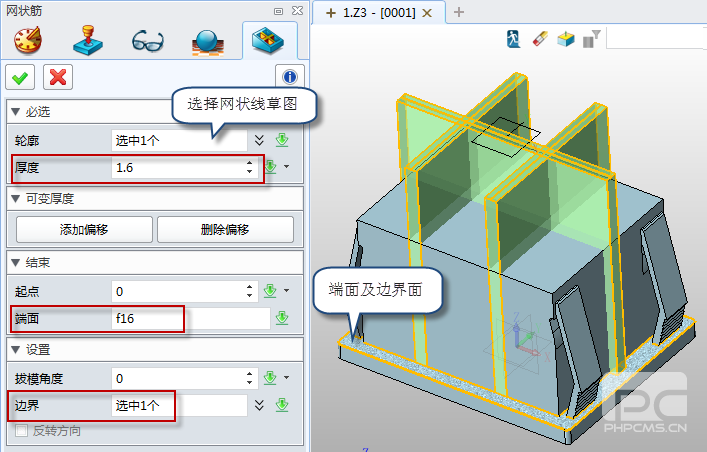707x452 pixels.
Task: Click the 删除偏移 button
Action: 224,229
